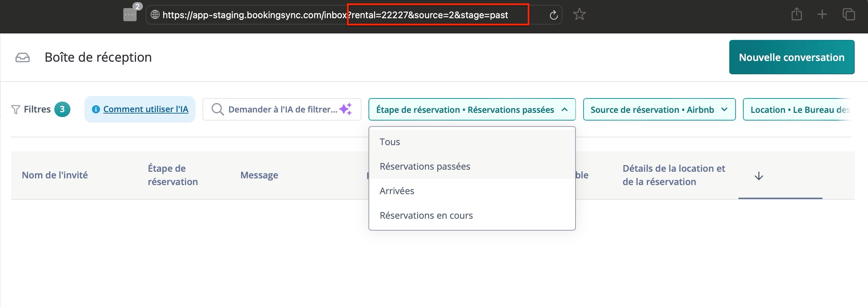Viewport: 868px width, 307px height.
Task: Select "Tous" from the dropdown list
Action: [390, 142]
